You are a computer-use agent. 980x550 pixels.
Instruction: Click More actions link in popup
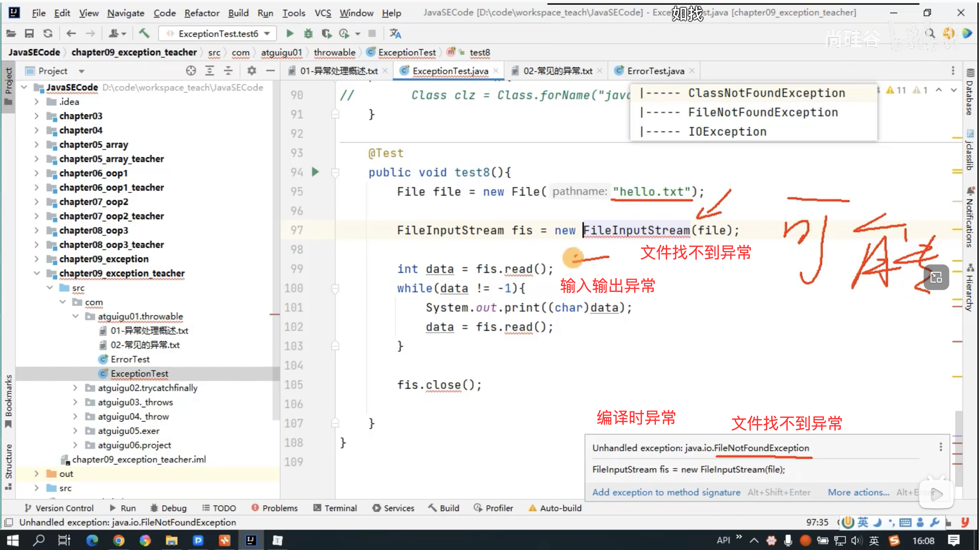858,492
